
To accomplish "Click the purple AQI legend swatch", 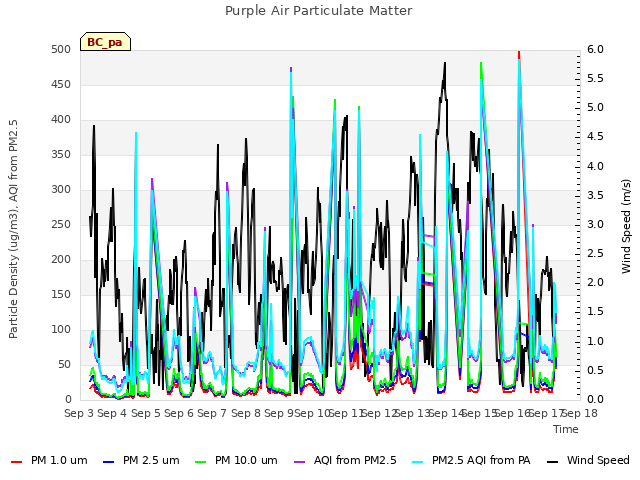I will click(299, 462).
